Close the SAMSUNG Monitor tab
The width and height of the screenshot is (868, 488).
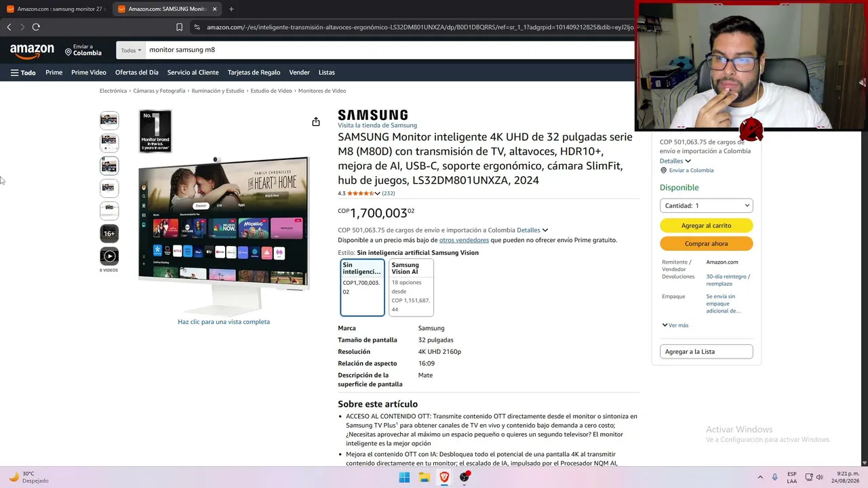coord(215,9)
